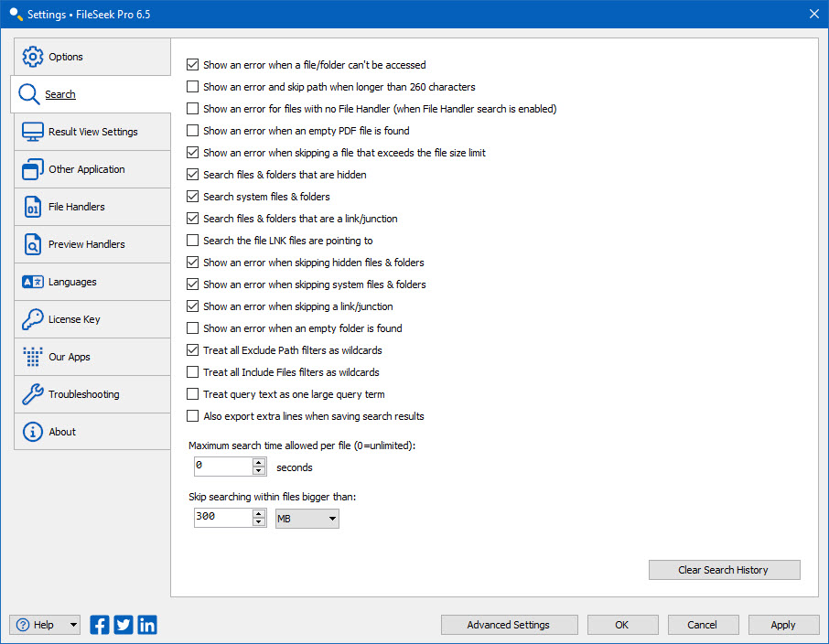
Task: Increase maximum search time with up arrow
Action: coord(259,463)
